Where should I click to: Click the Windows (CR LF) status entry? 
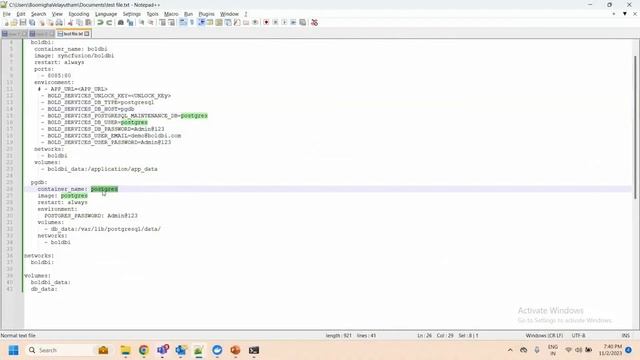click(544, 336)
